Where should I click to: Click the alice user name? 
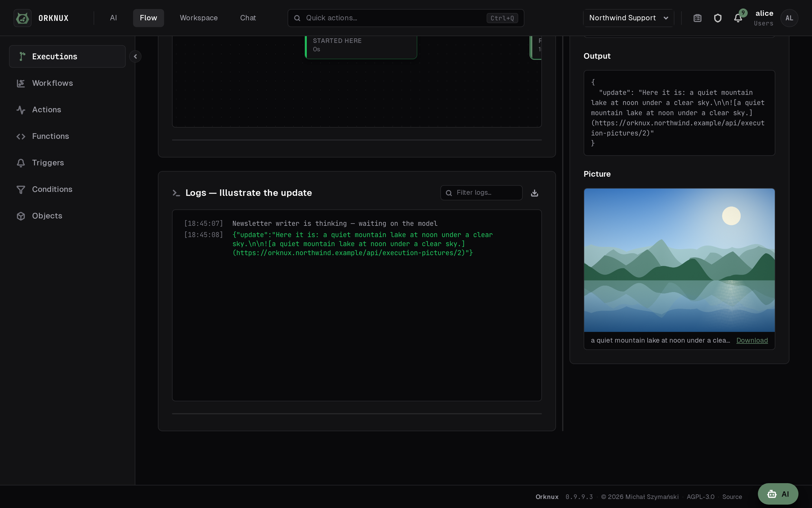click(x=764, y=14)
